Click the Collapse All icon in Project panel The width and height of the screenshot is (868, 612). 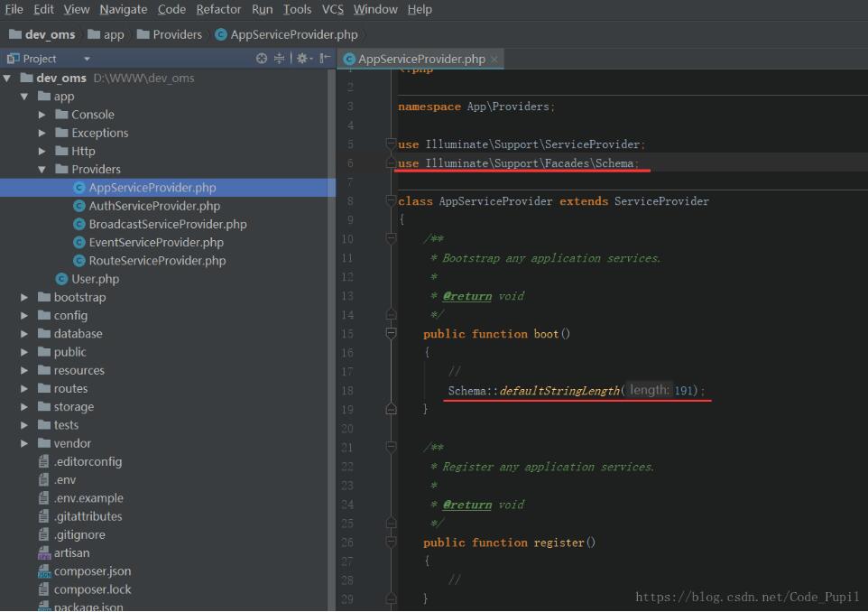point(280,59)
